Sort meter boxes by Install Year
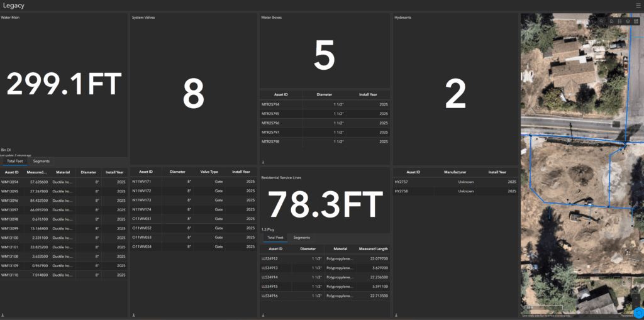Image resolution: width=644 pixels, height=320 pixels. tap(367, 94)
